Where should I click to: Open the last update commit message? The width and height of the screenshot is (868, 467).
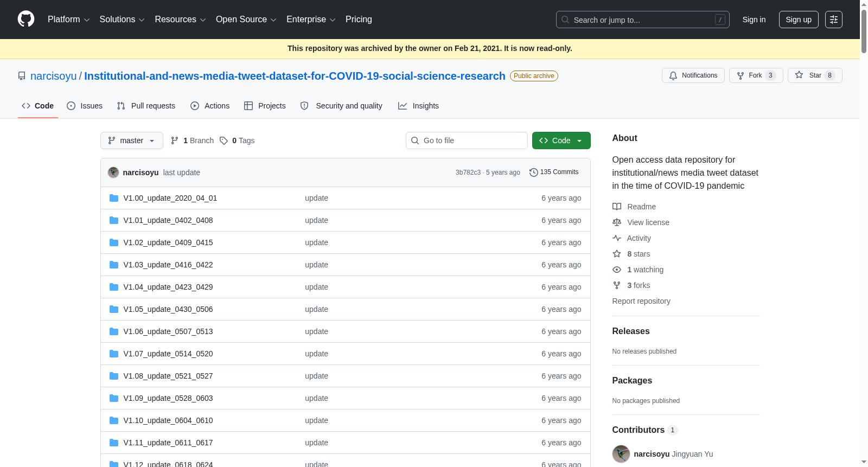pyautogui.click(x=182, y=172)
